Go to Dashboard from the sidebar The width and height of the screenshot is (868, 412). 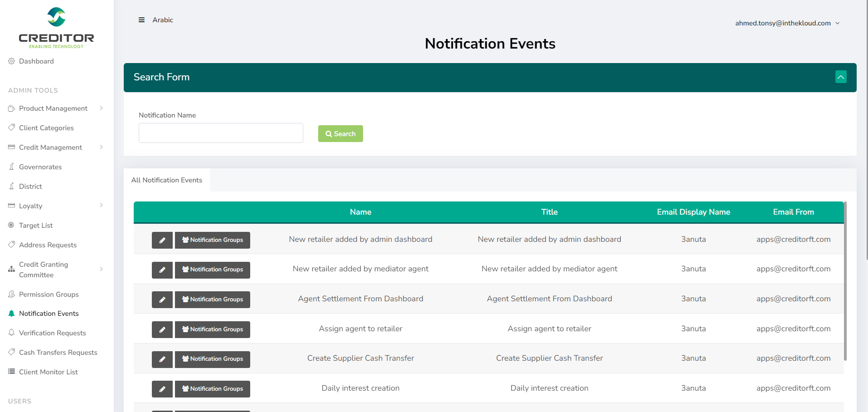(36, 61)
